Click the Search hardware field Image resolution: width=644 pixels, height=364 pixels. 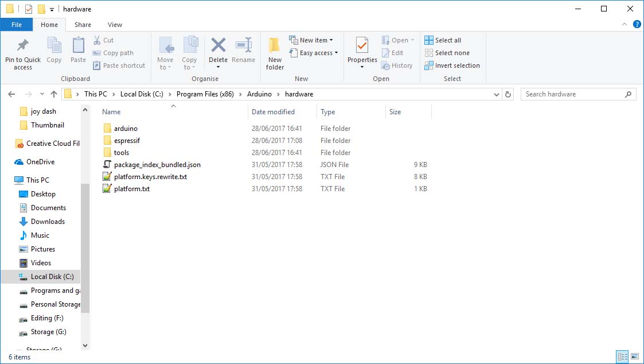pos(578,94)
